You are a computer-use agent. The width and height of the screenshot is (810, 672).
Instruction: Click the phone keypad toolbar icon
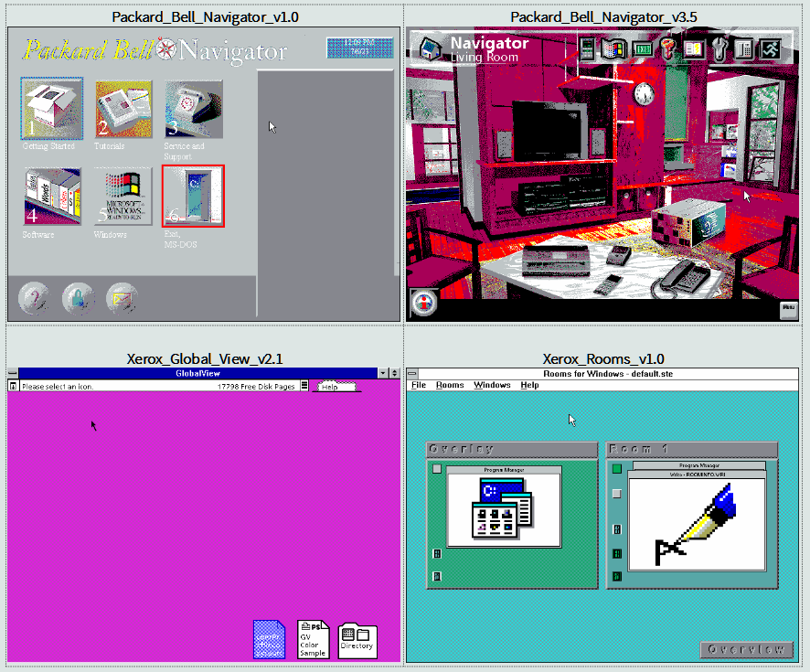click(744, 49)
